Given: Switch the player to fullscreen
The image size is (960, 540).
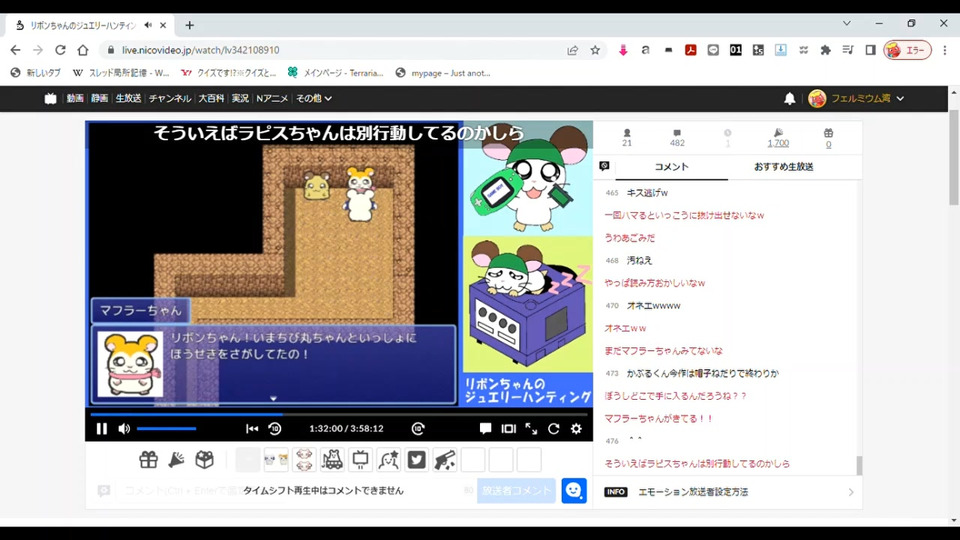Looking at the screenshot, I should pos(531,429).
